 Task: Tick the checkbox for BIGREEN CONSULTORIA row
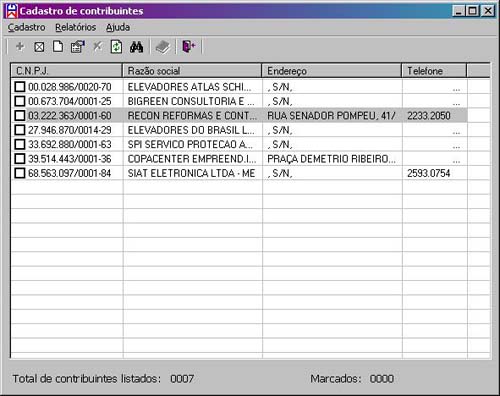tap(20, 101)
